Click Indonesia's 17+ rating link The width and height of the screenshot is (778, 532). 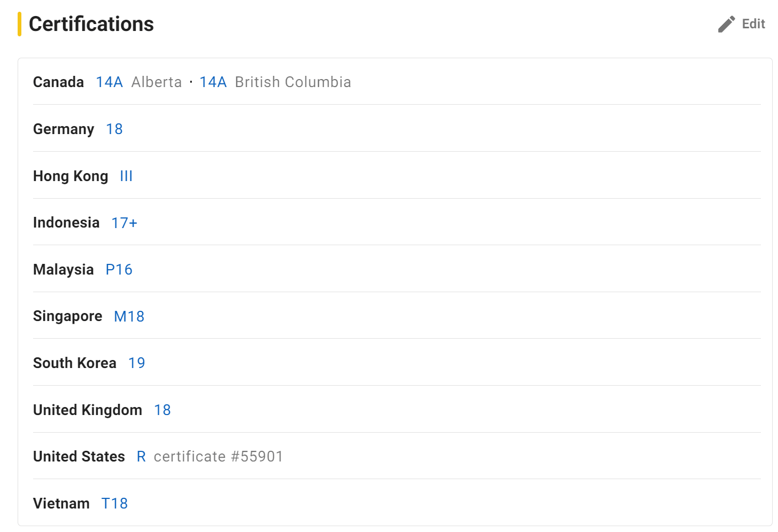(125, 223)
